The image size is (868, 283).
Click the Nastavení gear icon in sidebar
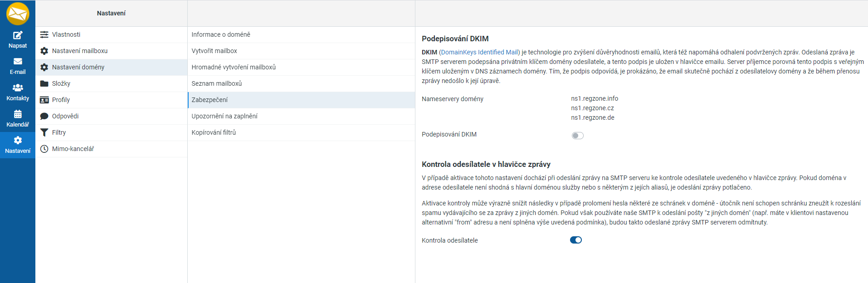click(18, 140)
